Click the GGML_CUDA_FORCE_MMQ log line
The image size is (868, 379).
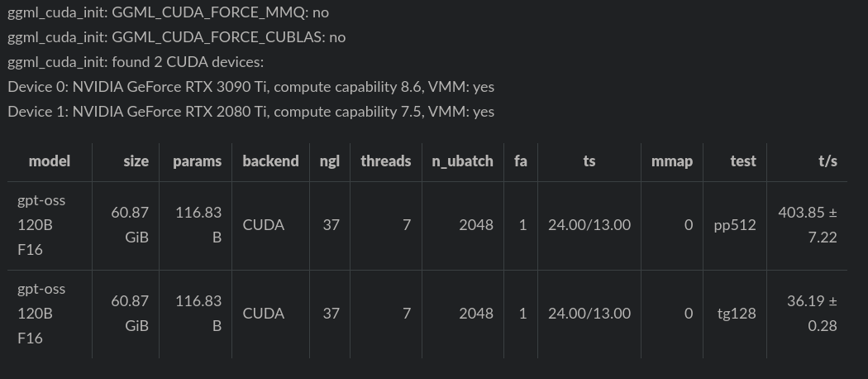pyautogui.click(x=168, y=12)
